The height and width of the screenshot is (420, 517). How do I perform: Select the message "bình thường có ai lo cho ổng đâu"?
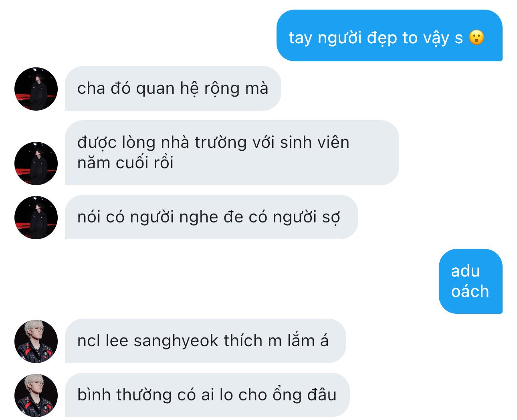207,395
